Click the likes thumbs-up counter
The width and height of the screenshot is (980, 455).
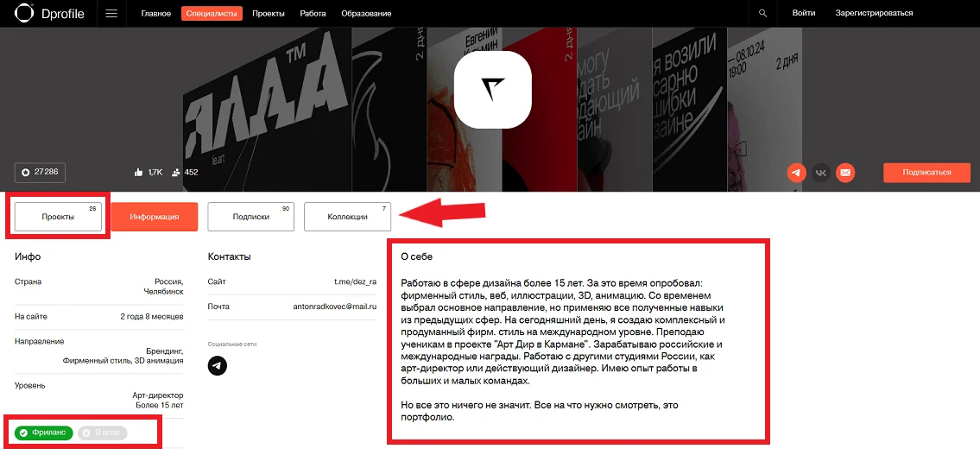coord(149,172)
